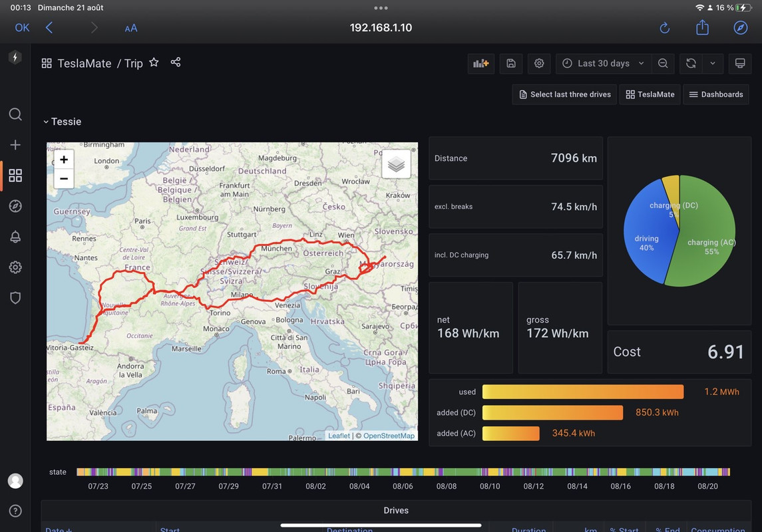Click the used 1.2 MWh bar
The height and width of the screenshot is (532, 762).
(583, 392)
